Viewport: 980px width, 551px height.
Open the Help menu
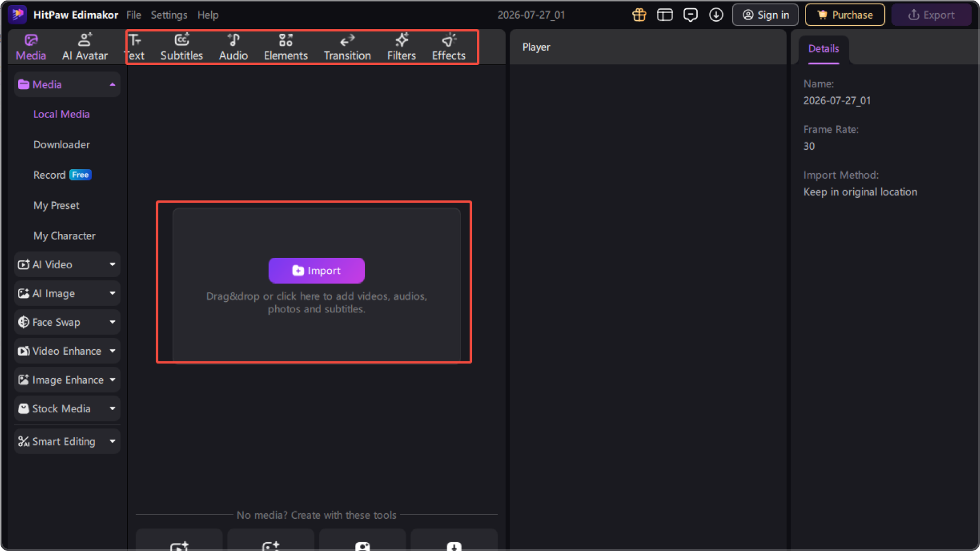208,15
